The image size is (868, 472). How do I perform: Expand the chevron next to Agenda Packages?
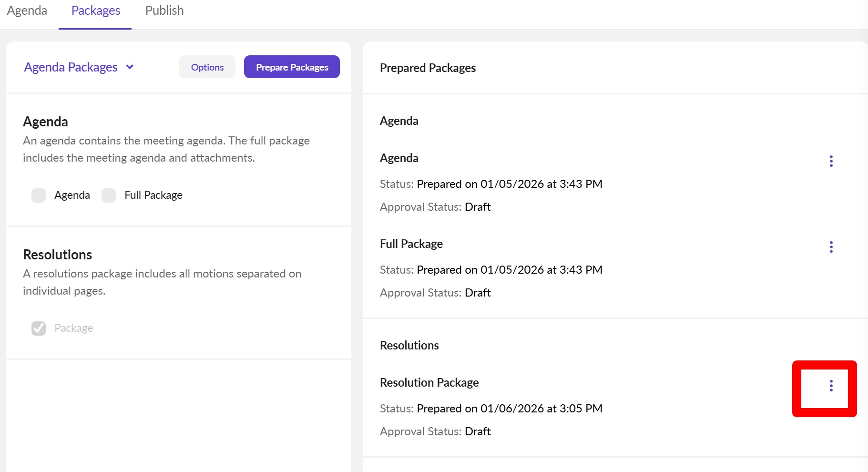(x=130, y=67)
